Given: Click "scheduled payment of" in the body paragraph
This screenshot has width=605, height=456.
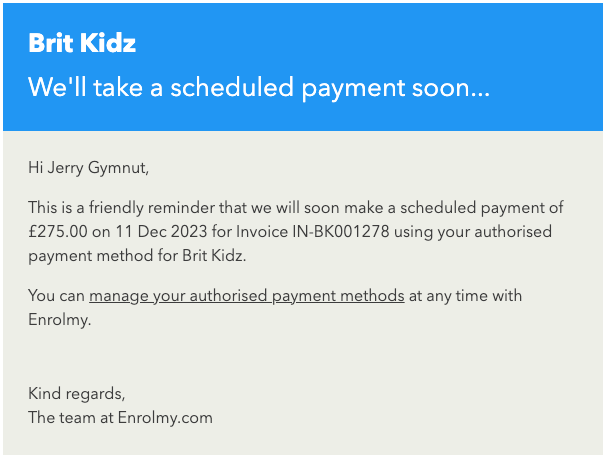Looking at the screenshot, I should pos(482,208).
